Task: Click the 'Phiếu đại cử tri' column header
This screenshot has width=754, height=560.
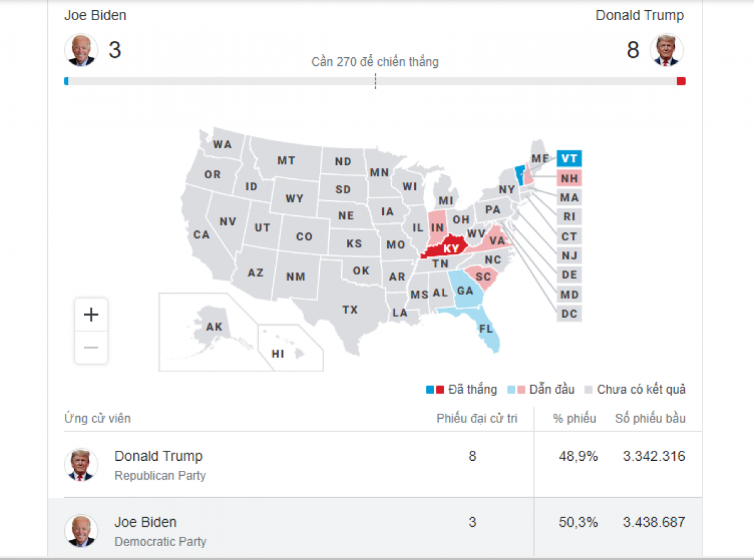Action: click(x=477, y=418)
